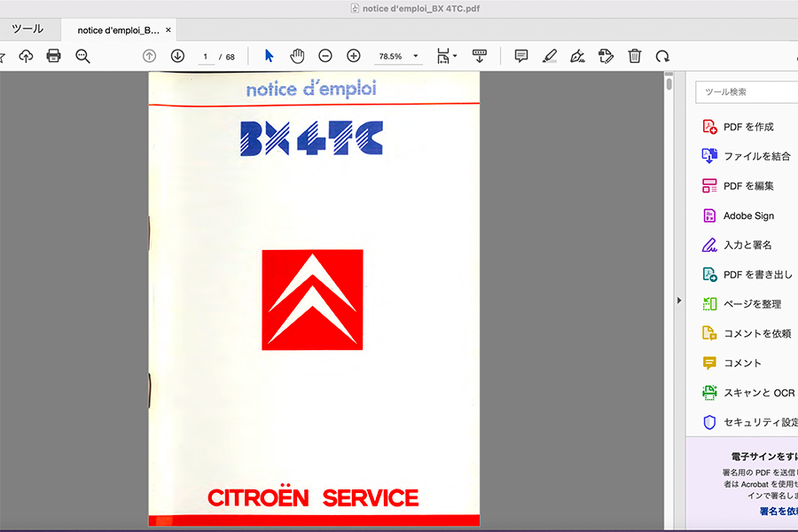The width and height of the screenshot is (798, 532).
Task: Open the zoom percentage dropdown
Action: coord(416,57)
